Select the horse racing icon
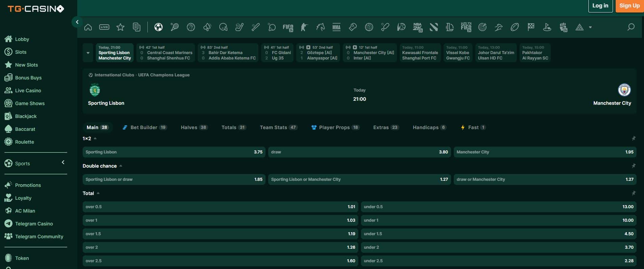 (x=320, y=27)
